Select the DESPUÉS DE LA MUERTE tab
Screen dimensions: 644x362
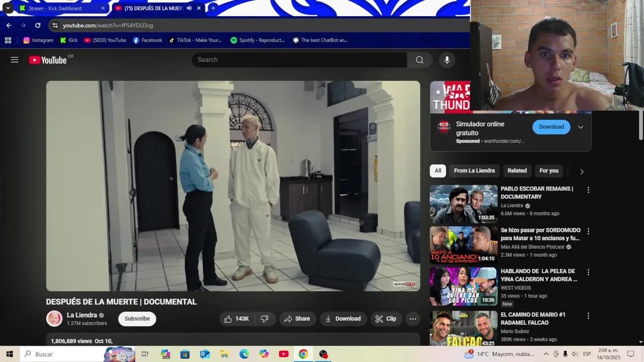pyautogui.click(x=153, y=8)
